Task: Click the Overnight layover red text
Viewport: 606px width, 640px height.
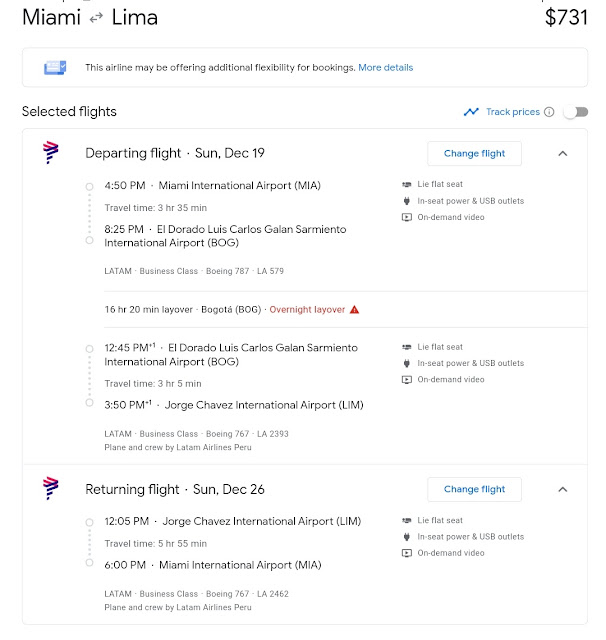Action: tap(307, 310)
